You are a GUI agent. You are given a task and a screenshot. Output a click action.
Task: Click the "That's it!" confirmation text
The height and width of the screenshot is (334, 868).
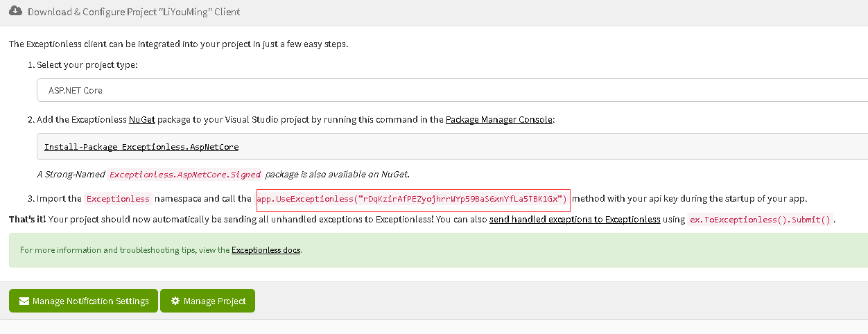click(x=28, y=219)
